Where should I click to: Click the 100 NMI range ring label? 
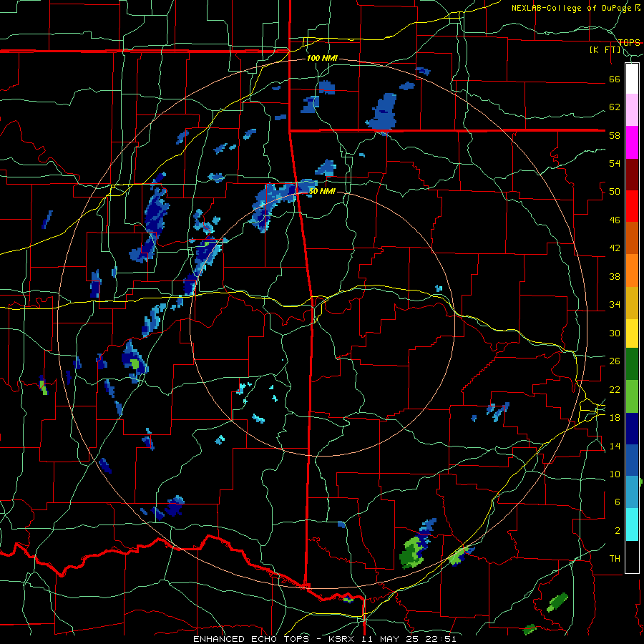[322, 59]
